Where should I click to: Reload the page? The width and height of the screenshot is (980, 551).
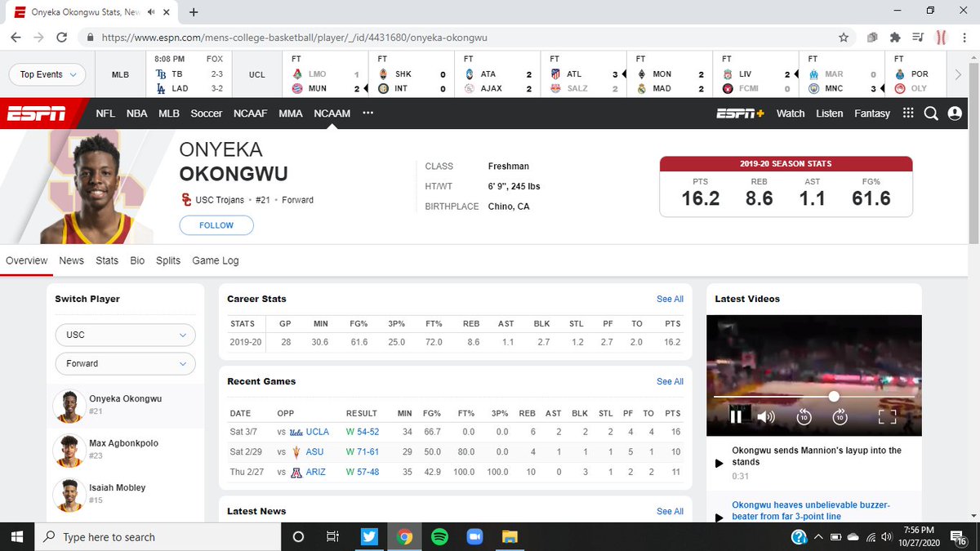62,38
